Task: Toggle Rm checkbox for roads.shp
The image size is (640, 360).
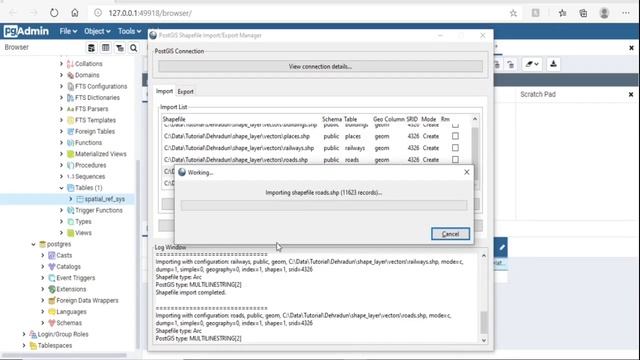Action: pos(455,159)
